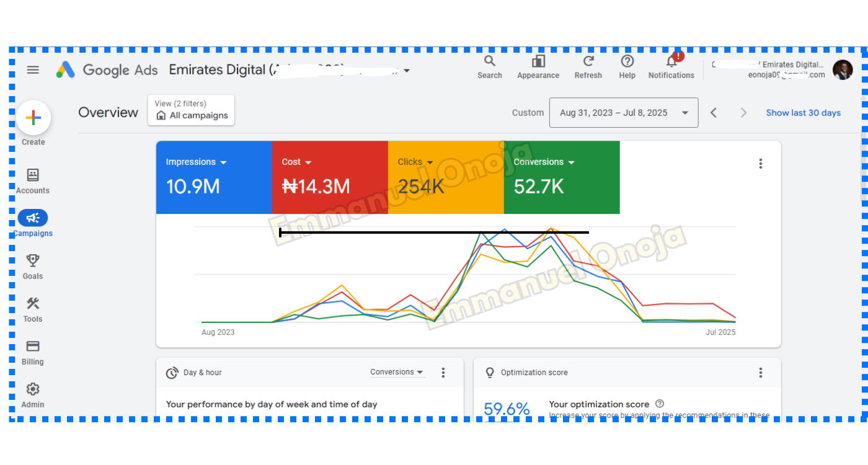Viewport: 868px width, 465px height.
Task: Go to Billing in sidebar
Action: pyautogui.click(x=33, y=347)
